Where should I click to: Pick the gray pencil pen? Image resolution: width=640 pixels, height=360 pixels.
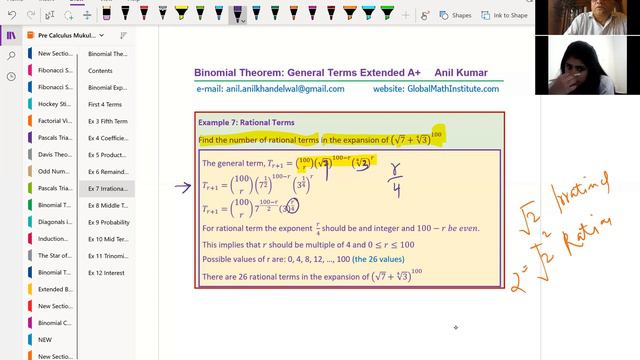point(163,14)
